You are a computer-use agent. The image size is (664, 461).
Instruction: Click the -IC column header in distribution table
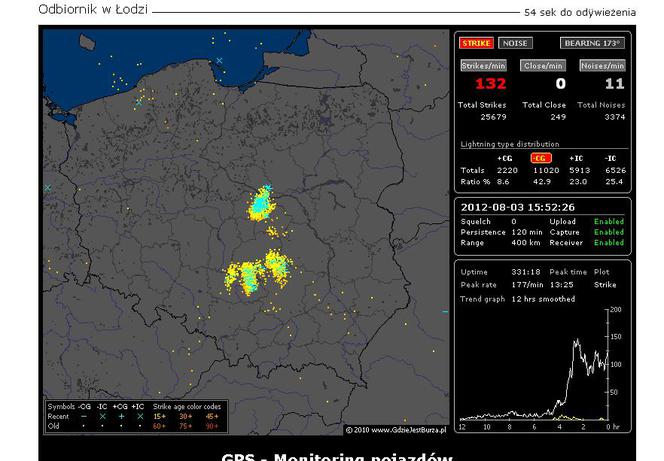pyautogui.click(x=610, y=158)
